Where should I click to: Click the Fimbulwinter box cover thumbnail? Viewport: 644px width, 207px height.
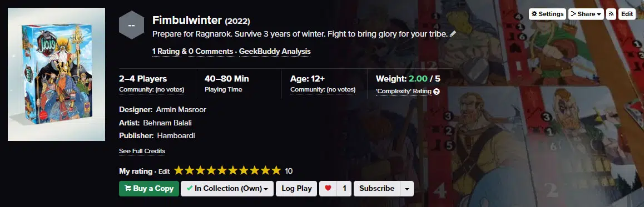tap(56, 74)
